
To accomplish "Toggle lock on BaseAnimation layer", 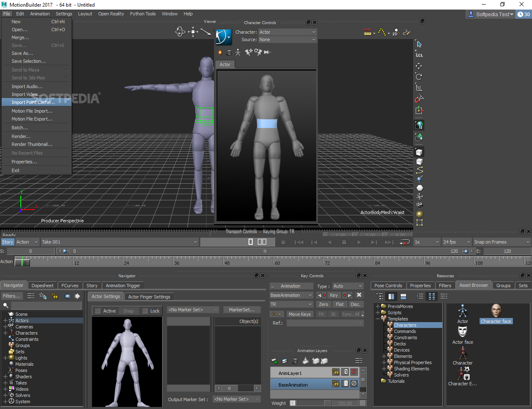I will (336, 384).
